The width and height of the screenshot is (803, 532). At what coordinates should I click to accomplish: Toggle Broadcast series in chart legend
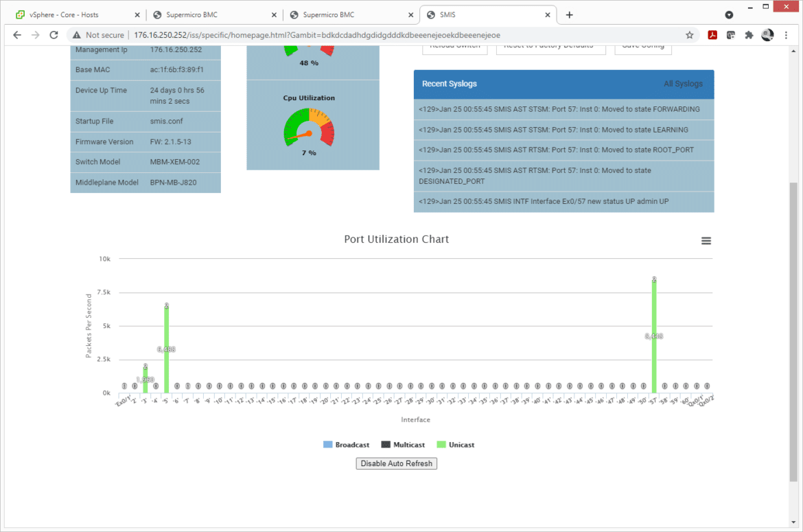pos(346,444)
